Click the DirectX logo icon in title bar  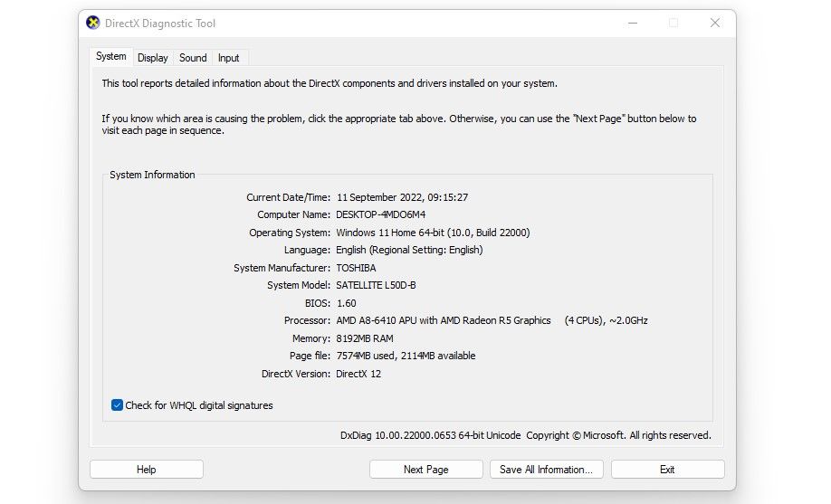[x=92, y=23]
